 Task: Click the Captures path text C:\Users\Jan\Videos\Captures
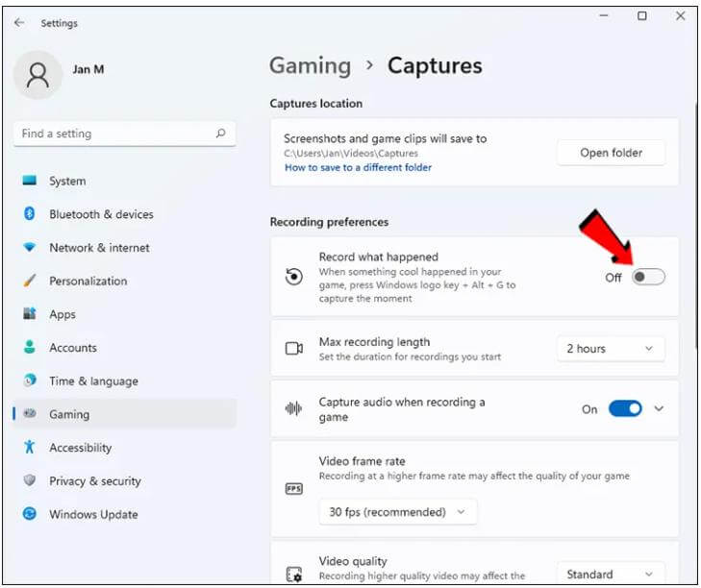(351, 154)
